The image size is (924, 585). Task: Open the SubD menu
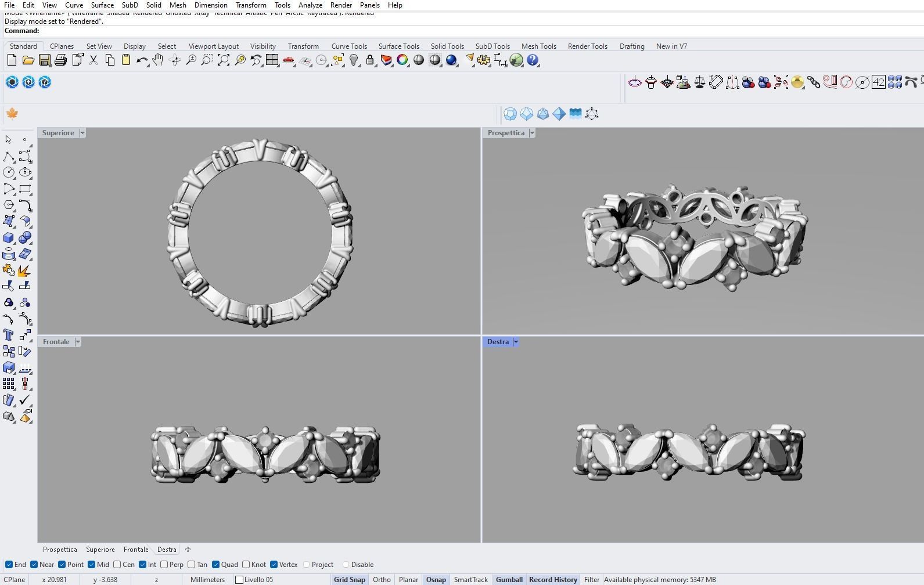click(x=130, y=5)
